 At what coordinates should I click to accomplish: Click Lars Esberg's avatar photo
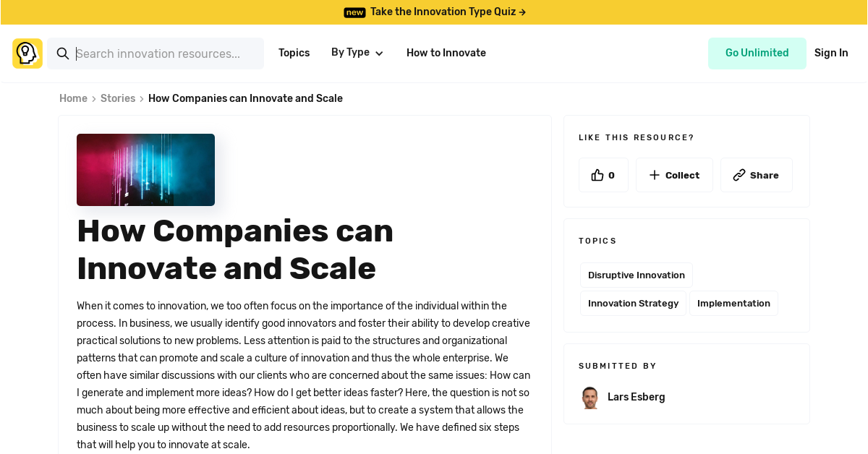pyautogui.click(x=590, y=397)
